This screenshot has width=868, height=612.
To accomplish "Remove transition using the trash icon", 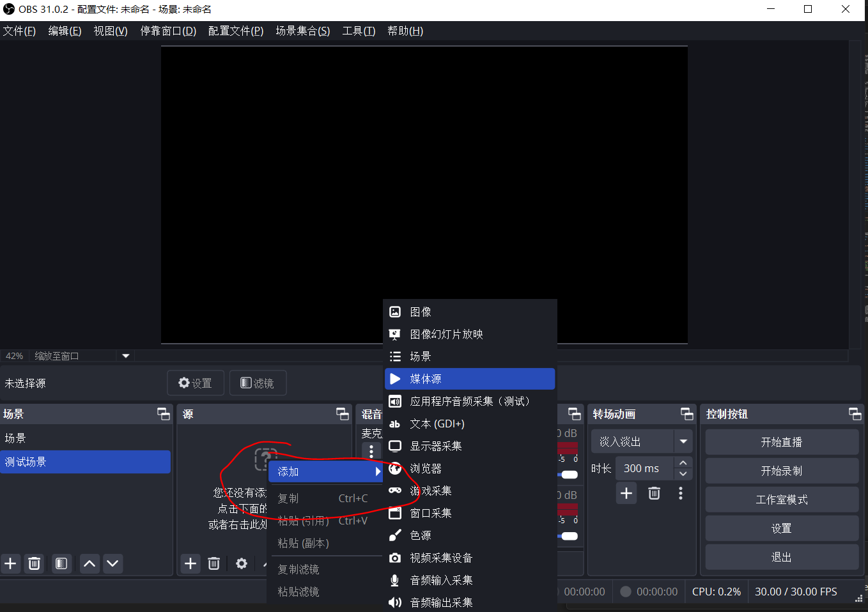I will point(654,493).
